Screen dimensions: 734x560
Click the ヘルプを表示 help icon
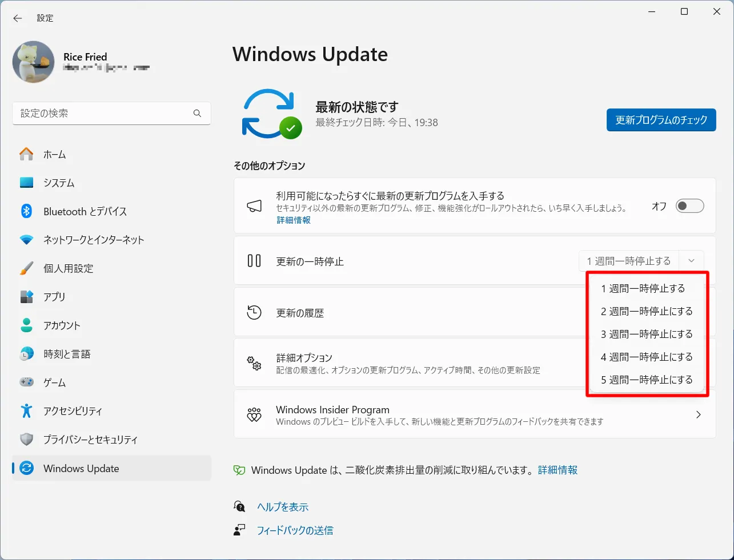[x=239, y=506]
